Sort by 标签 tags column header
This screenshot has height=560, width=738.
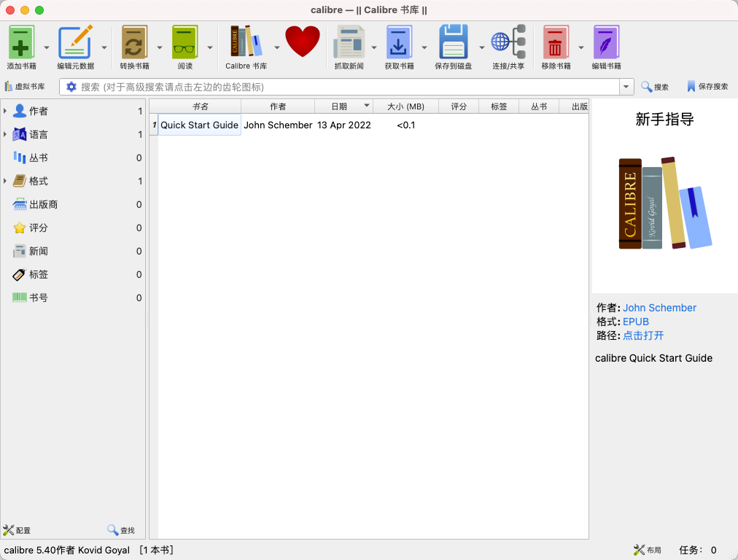(499, 106)
